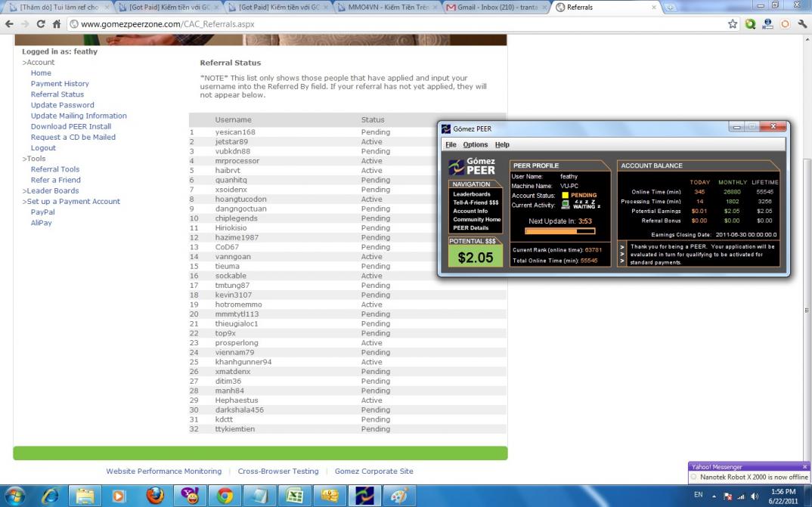Bookmark page with the star icon
The width and height of the screenshot is (812, 507).
click(733, 23)
